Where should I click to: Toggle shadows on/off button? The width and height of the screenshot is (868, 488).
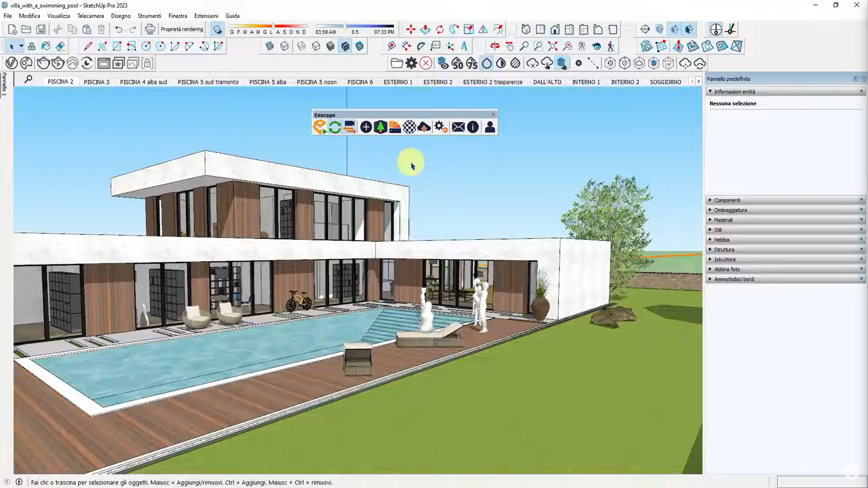(217, 29)
